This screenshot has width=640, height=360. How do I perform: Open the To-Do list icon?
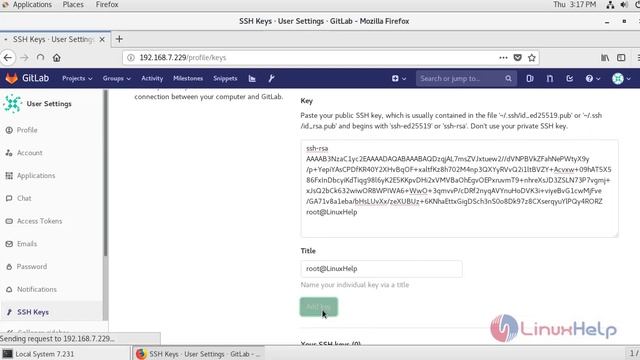click(x=569, y=78)
